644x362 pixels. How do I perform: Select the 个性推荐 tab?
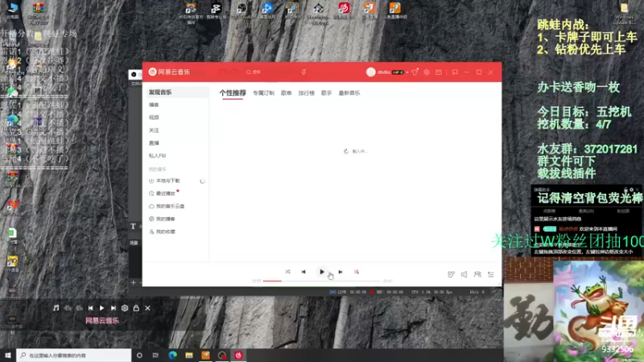click(233, 93)
